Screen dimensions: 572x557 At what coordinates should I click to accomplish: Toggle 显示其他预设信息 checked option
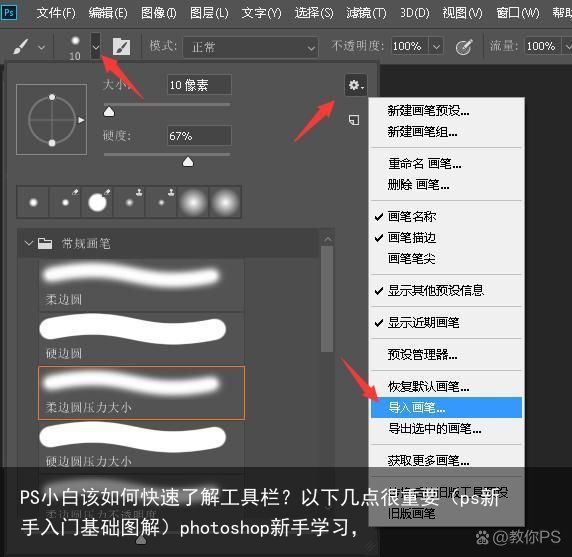click(x=447, y=291)
